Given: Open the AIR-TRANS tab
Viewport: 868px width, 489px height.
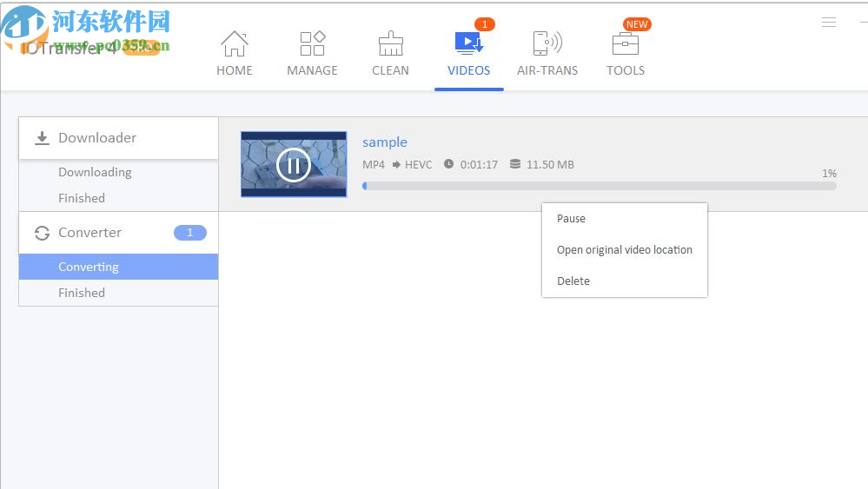Looking at the screenshot, I should click(x=547, y=54).
